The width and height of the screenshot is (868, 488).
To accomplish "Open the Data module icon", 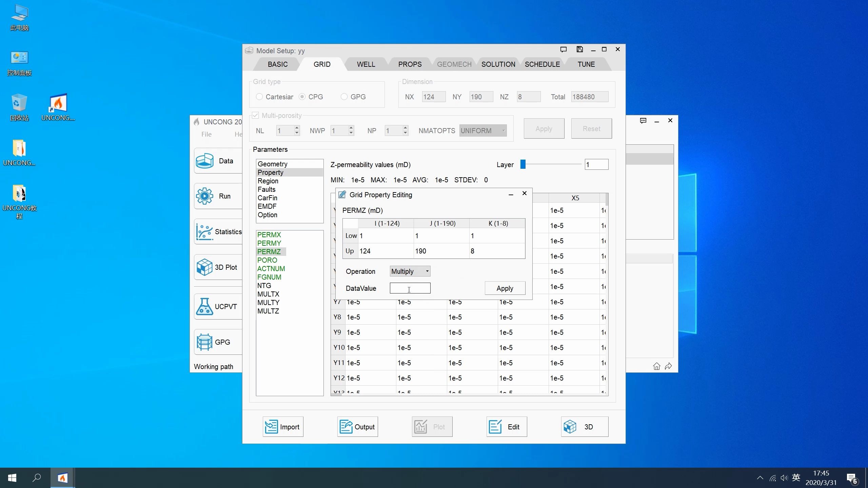I will click(204, 161).
